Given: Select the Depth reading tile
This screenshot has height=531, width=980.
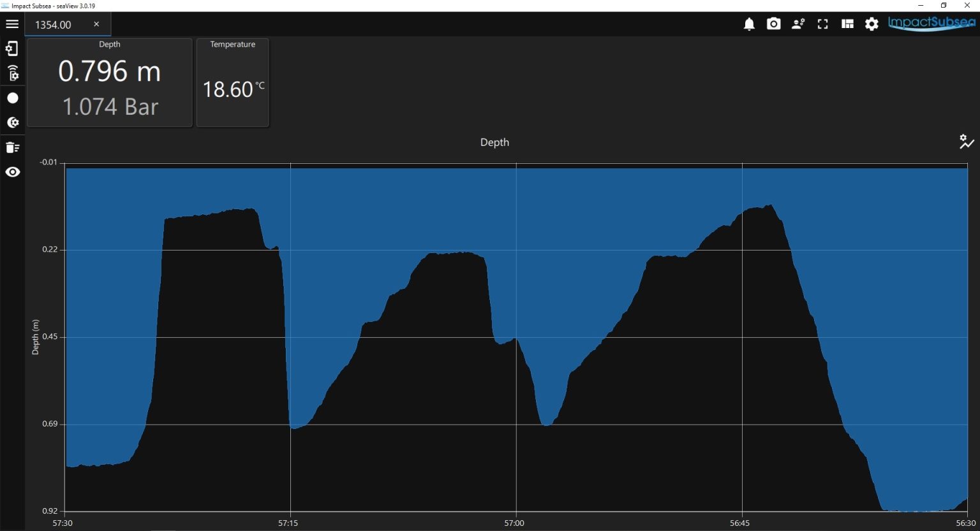Looking at the screenshot, I should pos(110,82).
